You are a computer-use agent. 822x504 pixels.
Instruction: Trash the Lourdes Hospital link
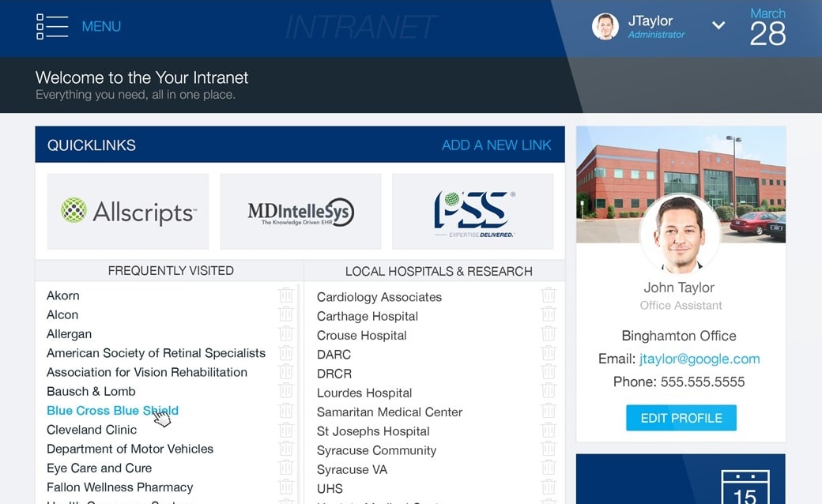[549, 391]
